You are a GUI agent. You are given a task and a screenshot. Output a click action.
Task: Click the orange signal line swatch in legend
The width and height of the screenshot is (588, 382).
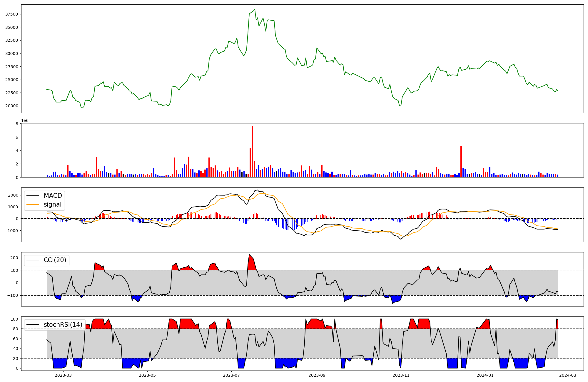tap(33, 205)
